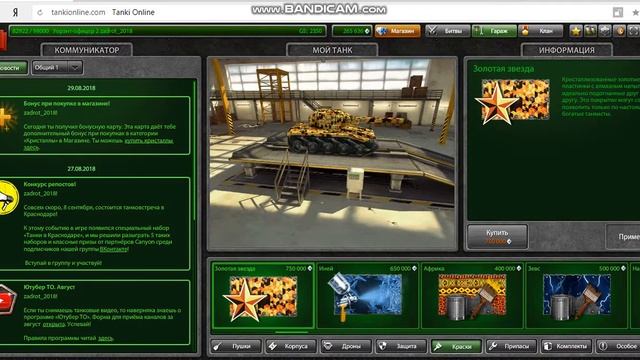
Task: Click the paint list horizontal scrollbar
Action: pos(291,332)
